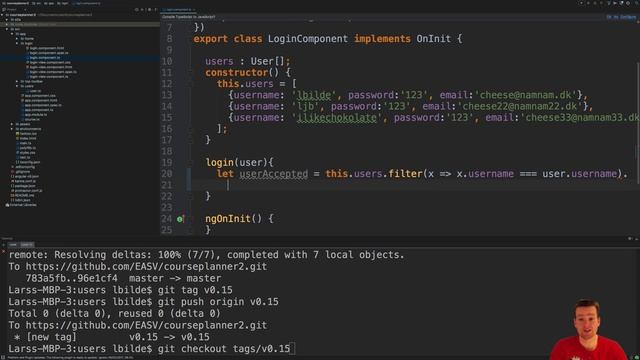Select the Local terminal tab

pyautogui.click(x=13, y=245)
